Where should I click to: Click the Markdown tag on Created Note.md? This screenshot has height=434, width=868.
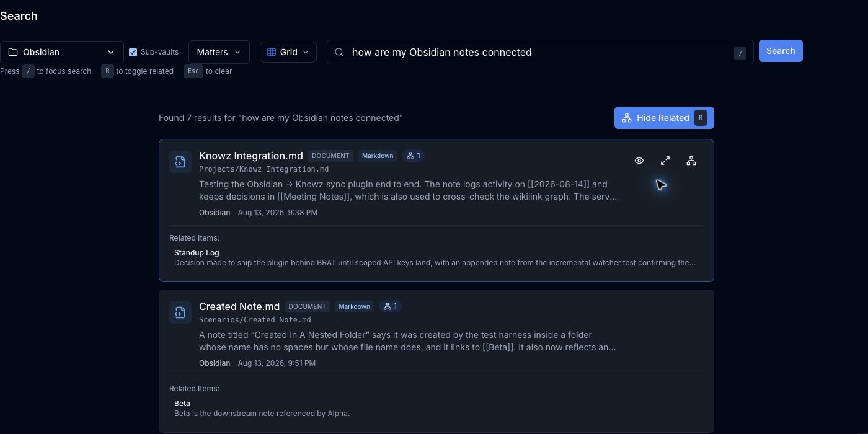(355, 306)
